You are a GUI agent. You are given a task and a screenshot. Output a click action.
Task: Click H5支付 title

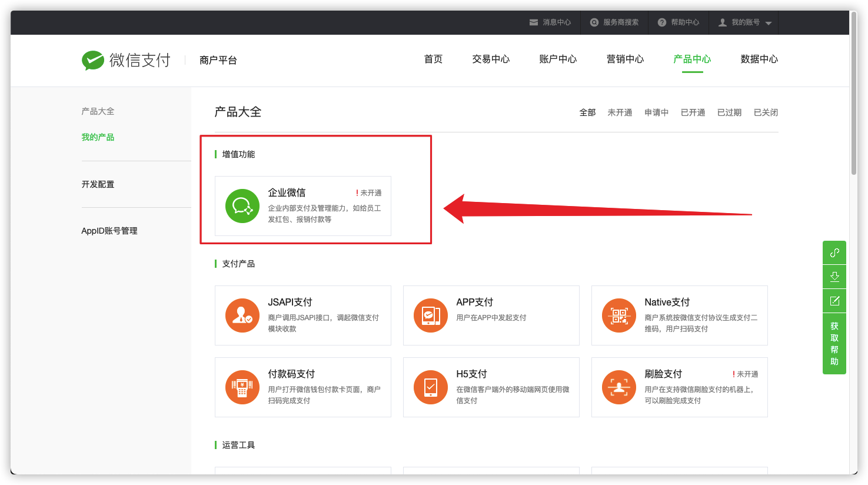click(471, 374)
